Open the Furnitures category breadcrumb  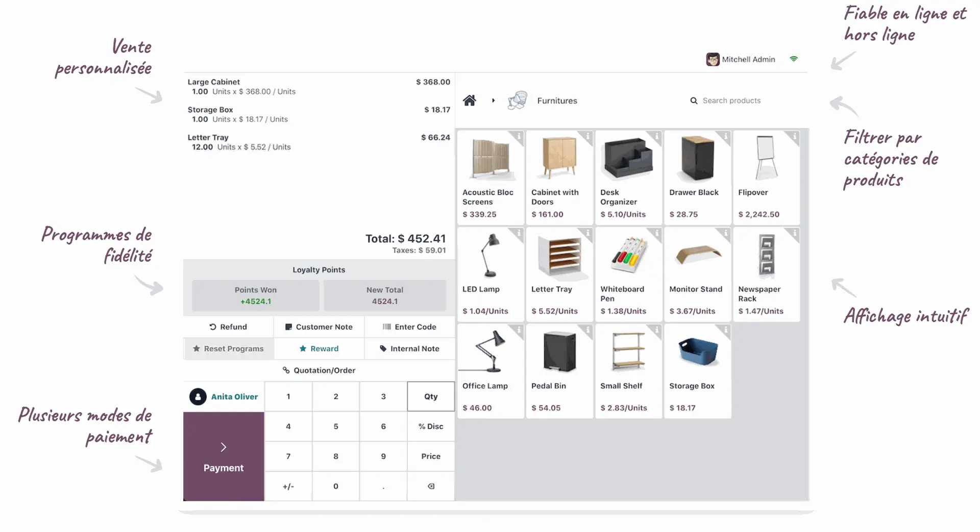[557, 101]
